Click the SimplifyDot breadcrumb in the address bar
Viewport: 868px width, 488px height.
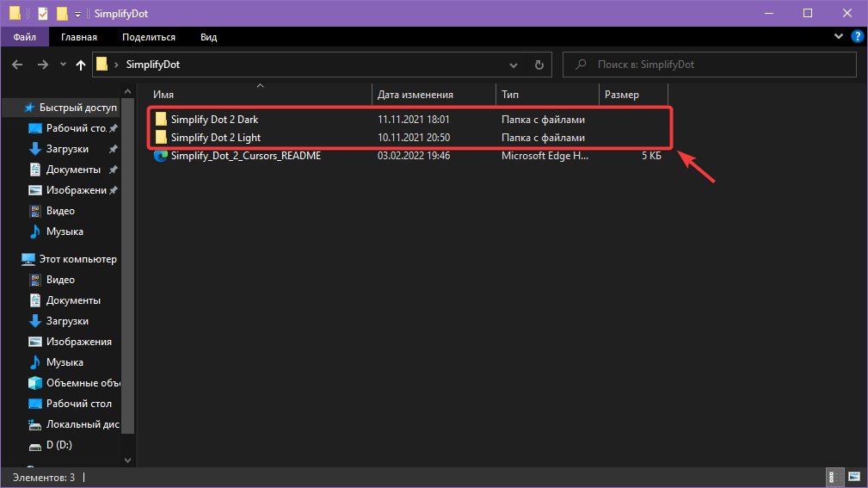[x=153, y=65]
